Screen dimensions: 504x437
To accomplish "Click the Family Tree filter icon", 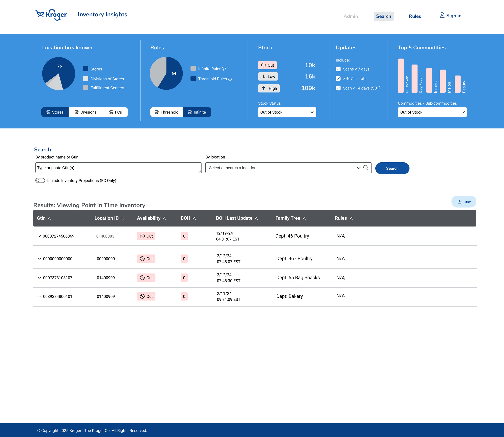I will point(304,218).
